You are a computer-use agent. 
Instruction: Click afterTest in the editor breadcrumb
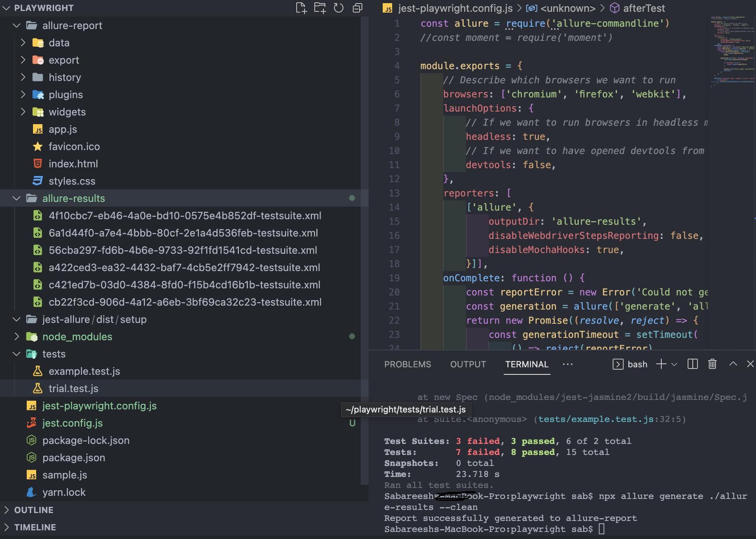pyautogui.click(x=644, y=8)
